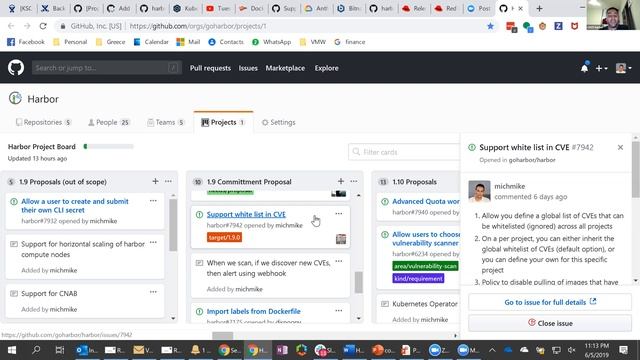Open menu for Support for CNAB card
The width and height of the screenshot is (640, 360).
pos(153,292)
